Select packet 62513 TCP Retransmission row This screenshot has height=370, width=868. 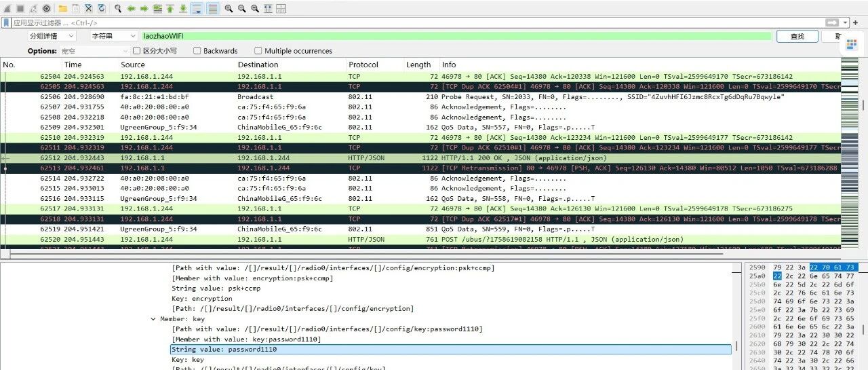click(x=420, y=168)
